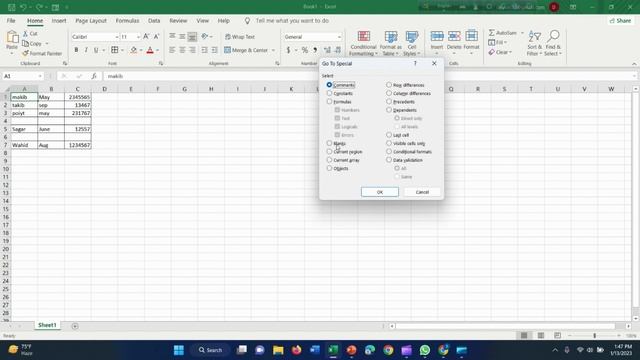Adjust the zoom slider handle
Screen dimensions: 640x360
(x=594, y=336)
